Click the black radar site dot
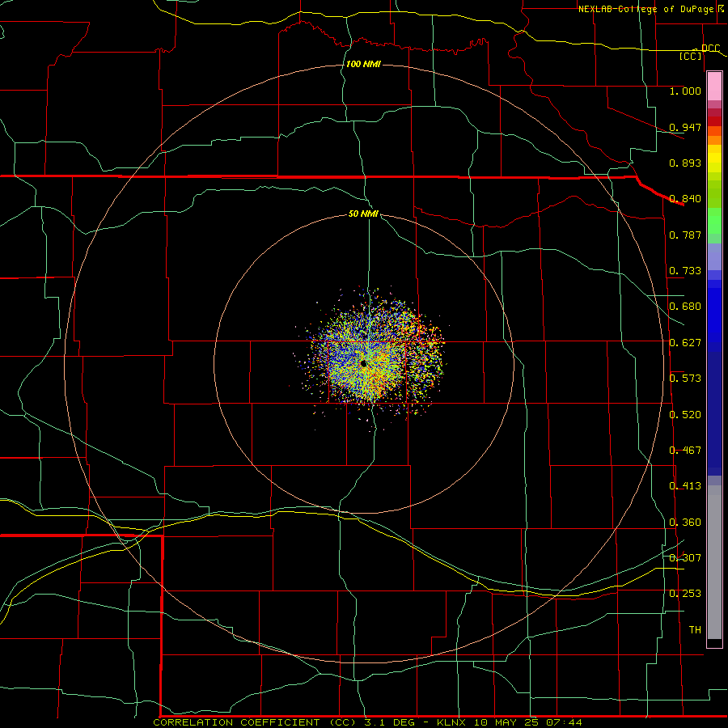 coord(363,363)
